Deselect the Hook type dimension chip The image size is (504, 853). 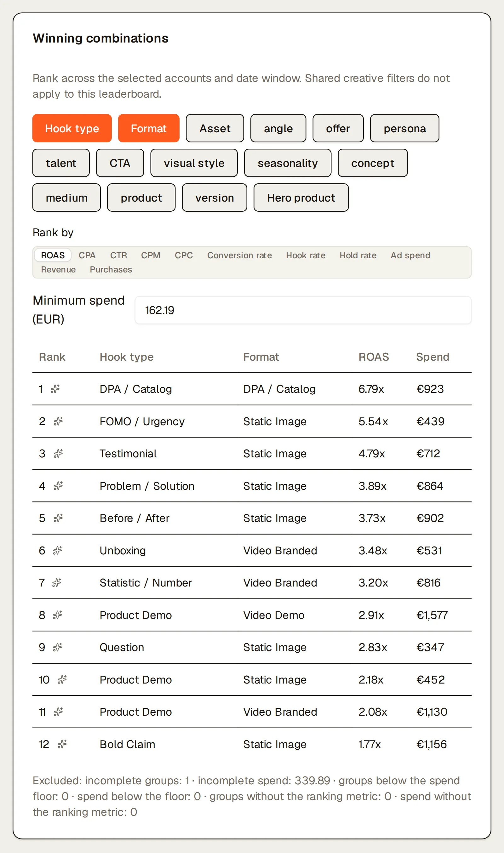click(72, 128)
